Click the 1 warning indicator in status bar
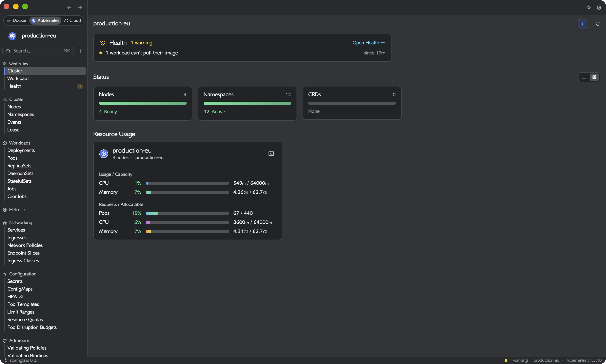The width and height of the screenshot is (606, 364). [x=516, y=360]
